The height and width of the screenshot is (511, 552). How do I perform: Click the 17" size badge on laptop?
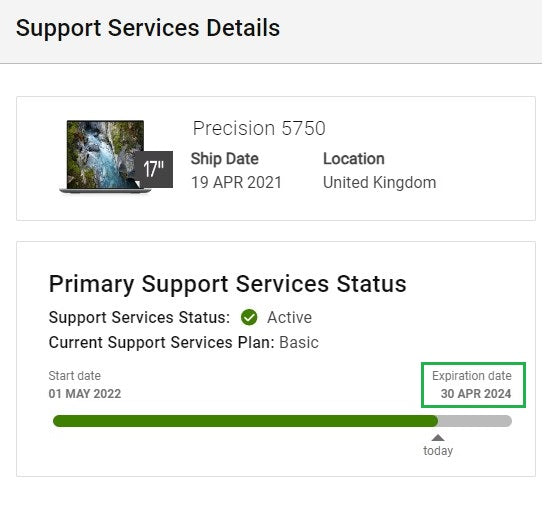pos(154,169)
